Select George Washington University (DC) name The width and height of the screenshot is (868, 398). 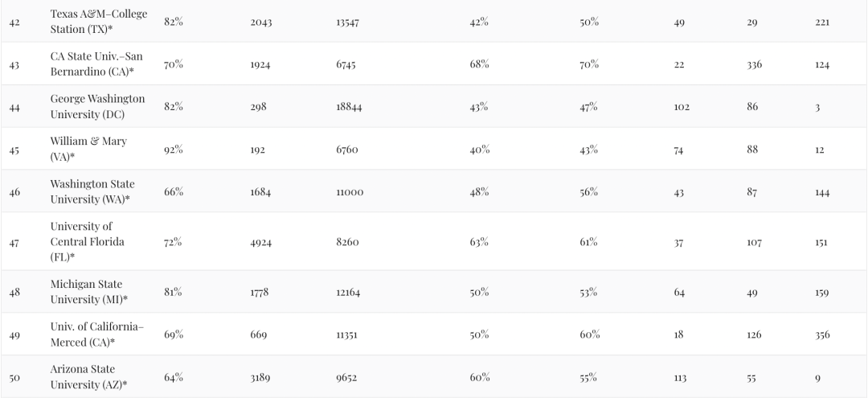point(97,107)
